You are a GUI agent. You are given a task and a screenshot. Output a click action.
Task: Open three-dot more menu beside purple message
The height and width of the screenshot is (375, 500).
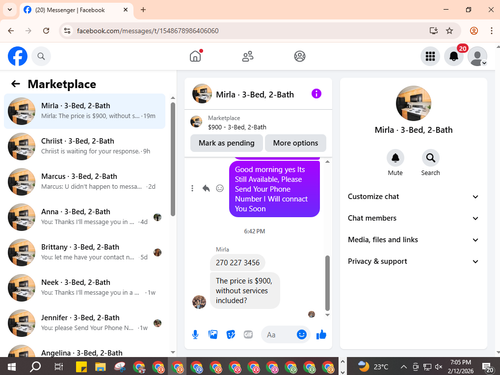click(x=192, y=188)
